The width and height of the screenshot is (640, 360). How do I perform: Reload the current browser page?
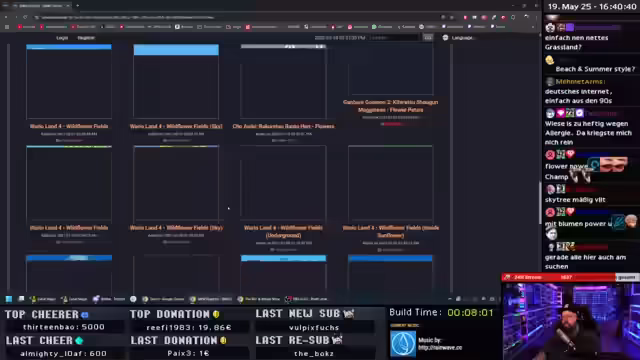(x=25, y=17)
